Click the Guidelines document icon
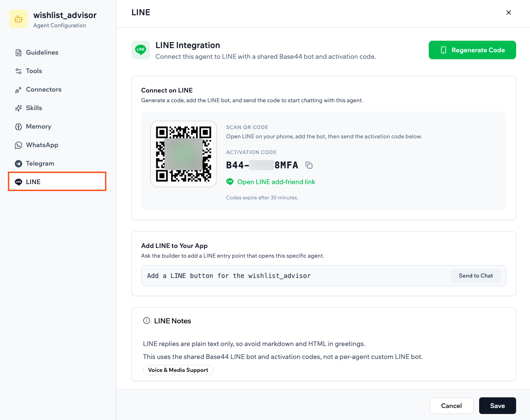Image resolution: width=530 pixels, height=420 pixels. pyautogui.click(x=18, y=53)
